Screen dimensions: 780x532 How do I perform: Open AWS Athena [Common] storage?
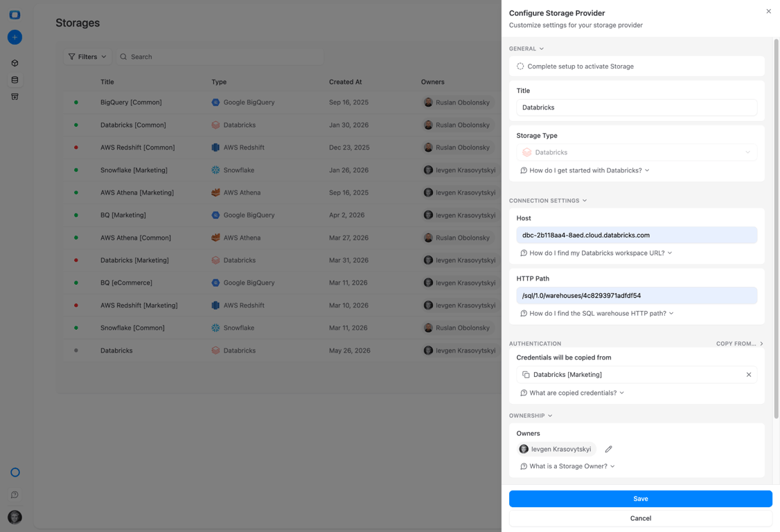135,238
